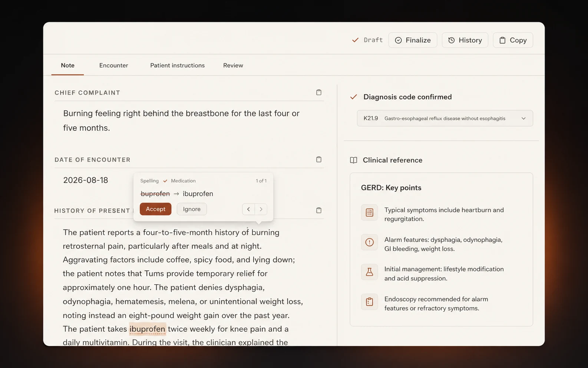Click the Clinical reference book icon
Image resolution: width=588 pixels, height=368 pixels.
tap(354, 160)
